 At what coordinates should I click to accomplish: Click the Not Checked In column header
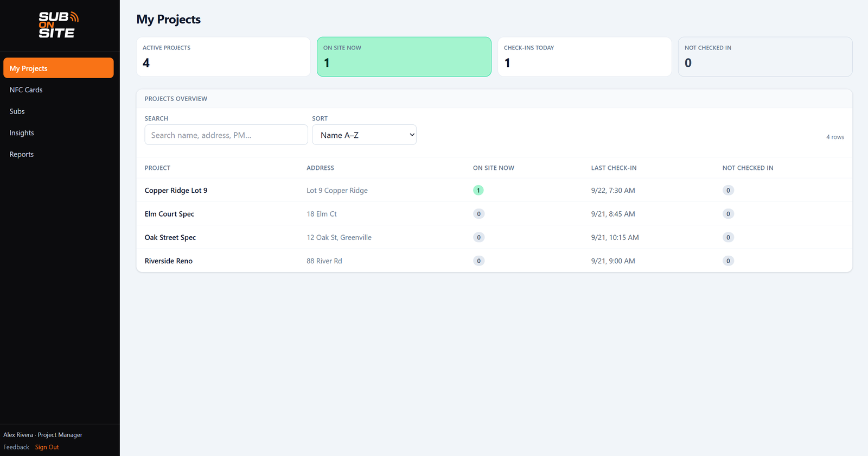pos(748,168)
